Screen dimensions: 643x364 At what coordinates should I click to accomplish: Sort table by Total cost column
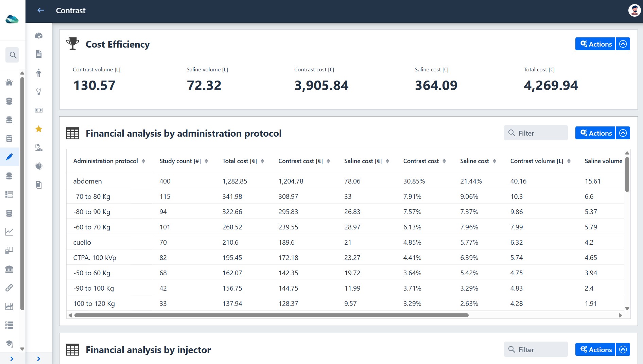tap(262, 161)
